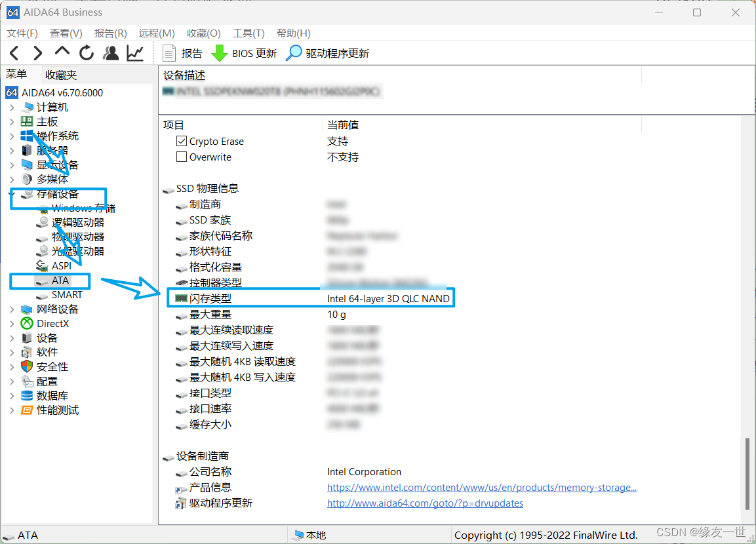Expand the 网络设备 tree branch
This screenshot has height=544, width=756.
[x=11, y=309]
